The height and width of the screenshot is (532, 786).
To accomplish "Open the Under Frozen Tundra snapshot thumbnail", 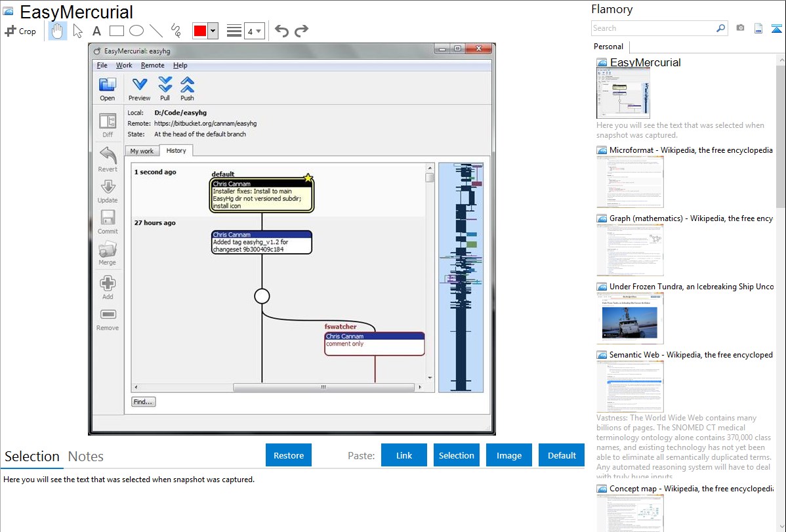I will point(630,318).
